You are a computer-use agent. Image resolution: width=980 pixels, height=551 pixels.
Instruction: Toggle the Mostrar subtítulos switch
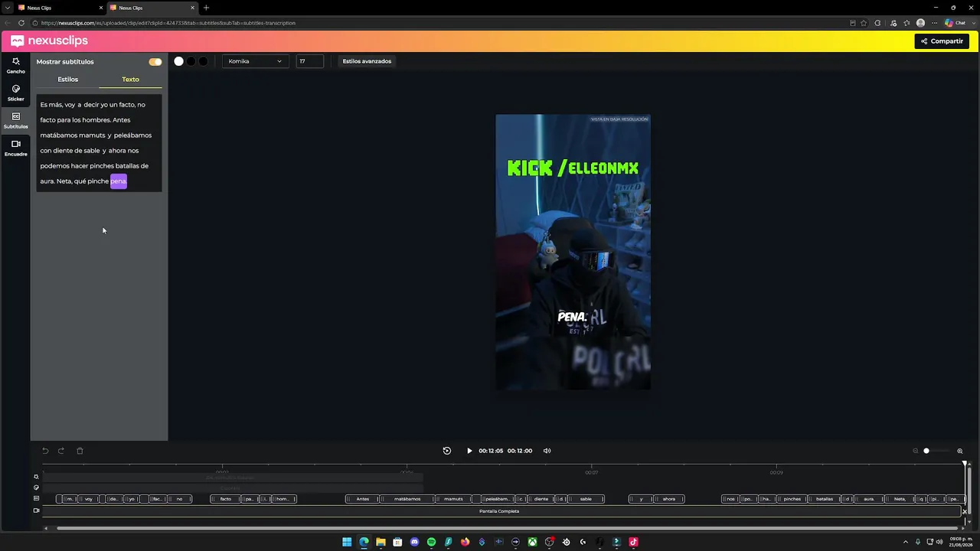pyautogui.click(x=155, y=62)
